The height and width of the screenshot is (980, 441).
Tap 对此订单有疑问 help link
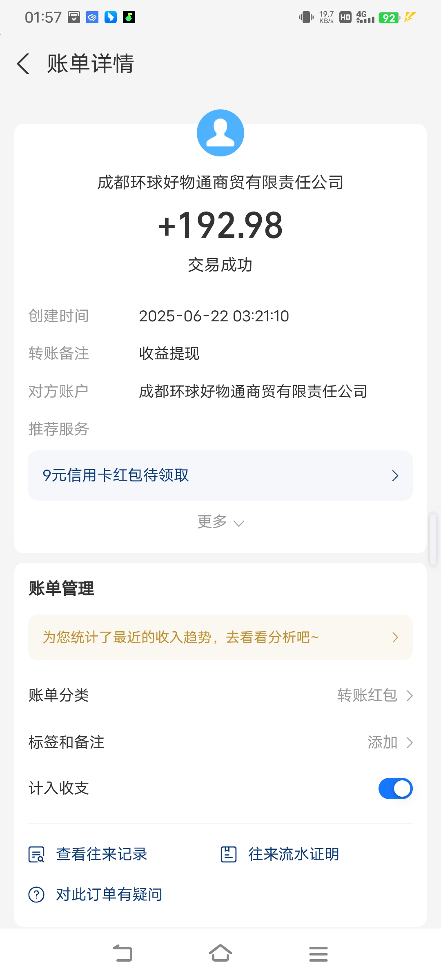109,895
